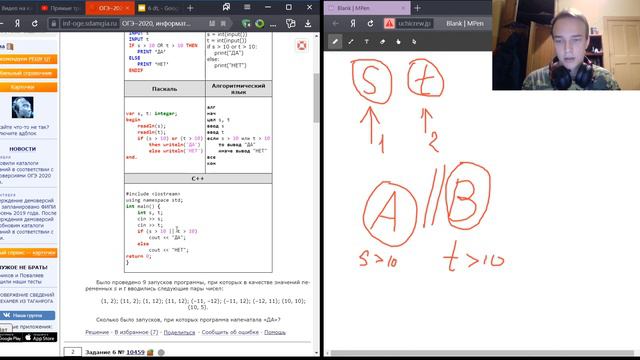The height and width of the screenshot is (360, 640).
Task: Open the browser hamburger menu
Action: pos(247,7)
